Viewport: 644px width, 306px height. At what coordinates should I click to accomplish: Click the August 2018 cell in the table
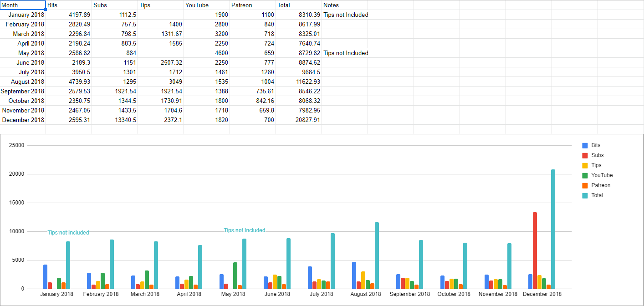click(23, 82)
